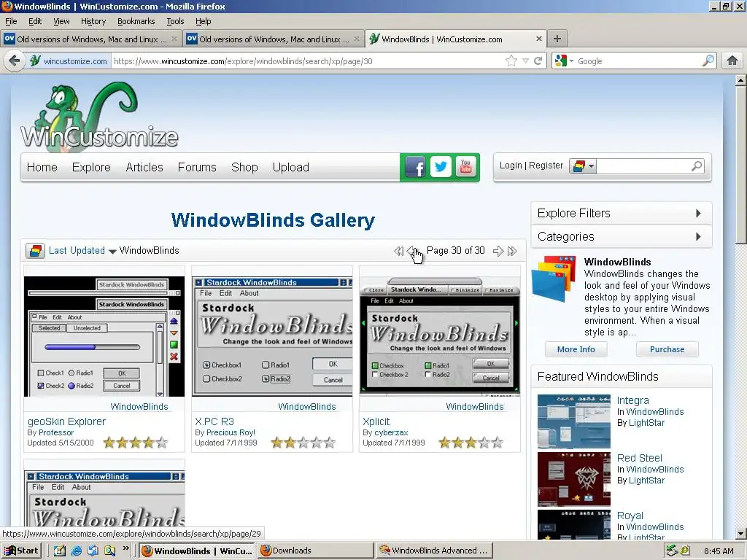The height and width of the screenshot is (560, 747).
Task: Click the Purchase button
Action: point(667,349)
